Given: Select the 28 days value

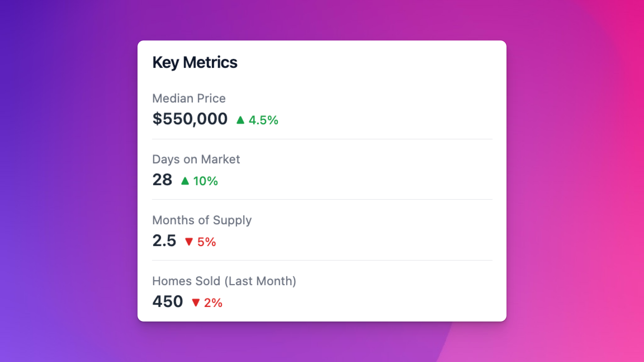Looking at the screenshot, I should [162, 180].
